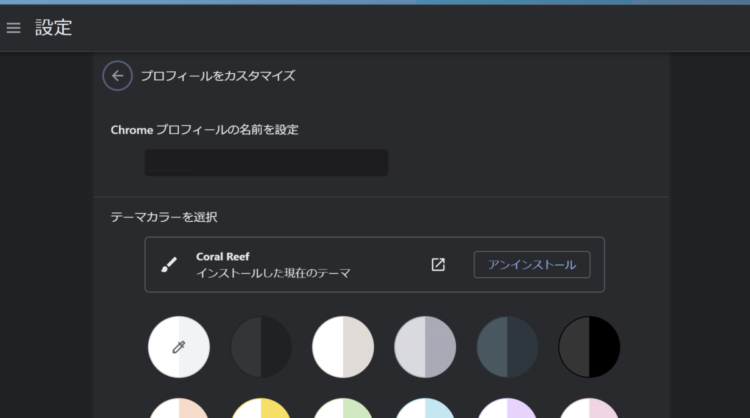The height and width of the screenshot is (418, 750).
Task: Go back from プロフィールをカスタマイズ page
Action: [x=117, y=76]
